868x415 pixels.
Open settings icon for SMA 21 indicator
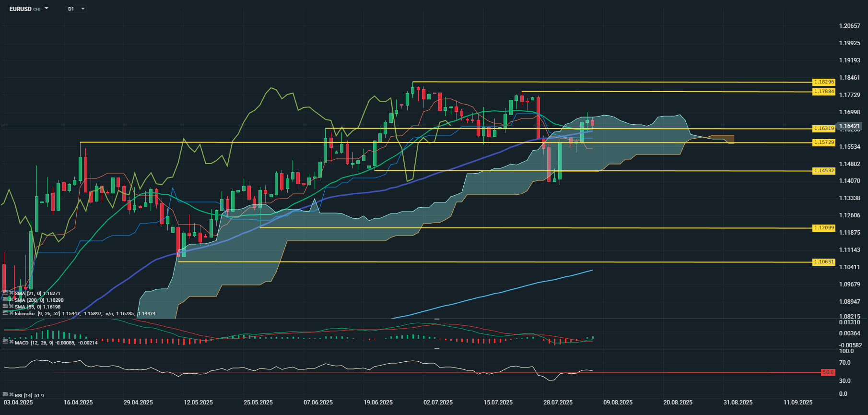5,293
